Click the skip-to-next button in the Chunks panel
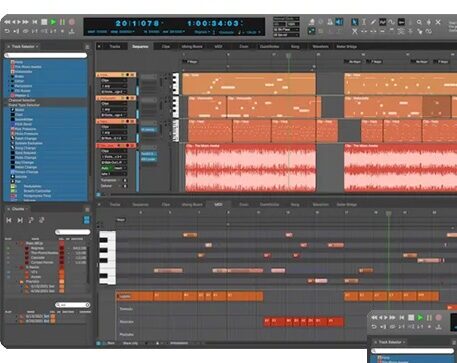Image resolution: width=457 pixels, height=363 pixels. [20, 220]
